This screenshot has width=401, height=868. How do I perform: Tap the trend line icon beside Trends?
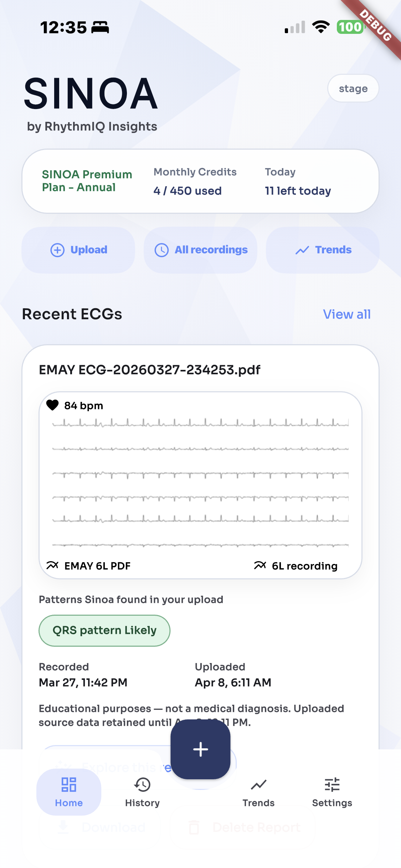click(302, 250)
